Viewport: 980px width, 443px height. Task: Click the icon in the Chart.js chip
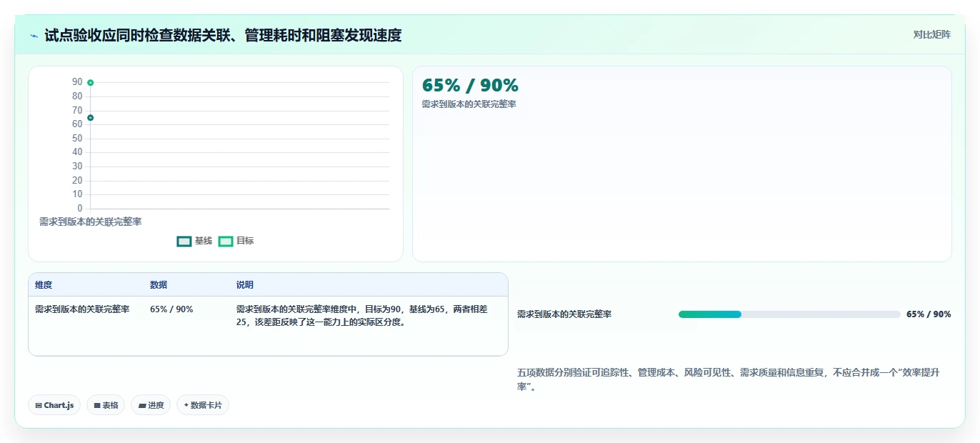point(39,405)
